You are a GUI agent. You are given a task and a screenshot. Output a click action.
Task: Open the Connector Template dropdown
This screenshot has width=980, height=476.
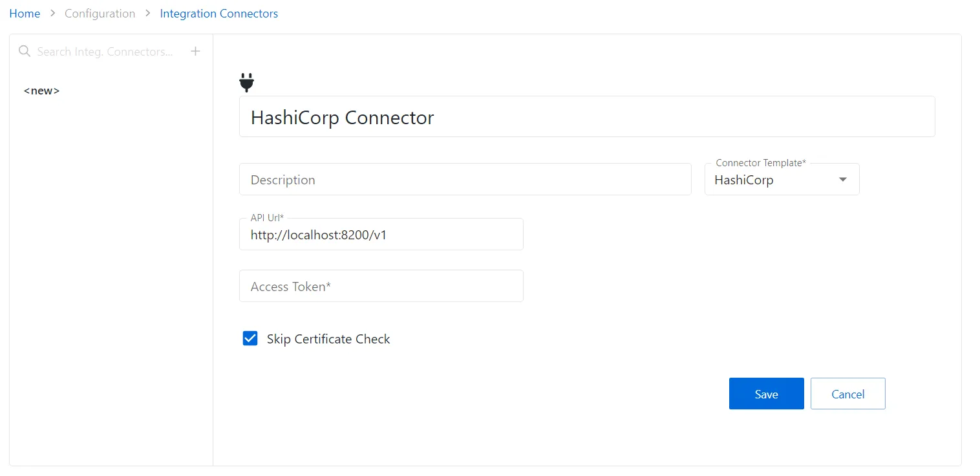(x=782, y=179)
